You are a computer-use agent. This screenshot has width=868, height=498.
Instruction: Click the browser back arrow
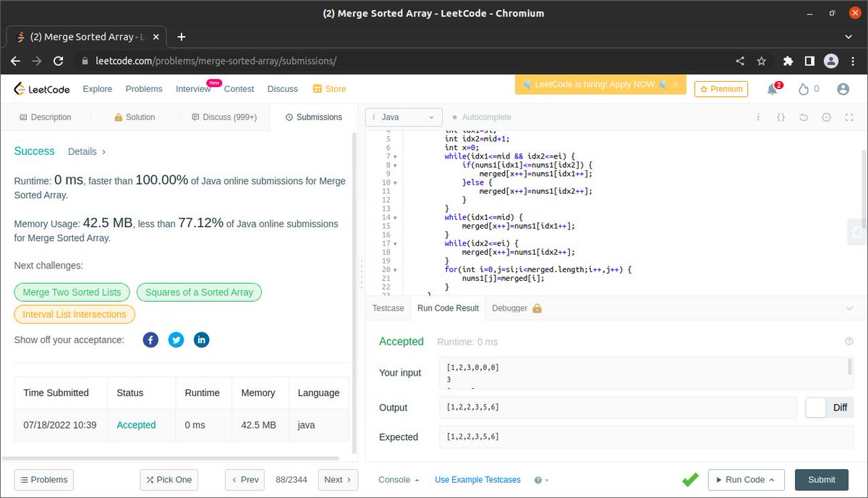(15, 62)
